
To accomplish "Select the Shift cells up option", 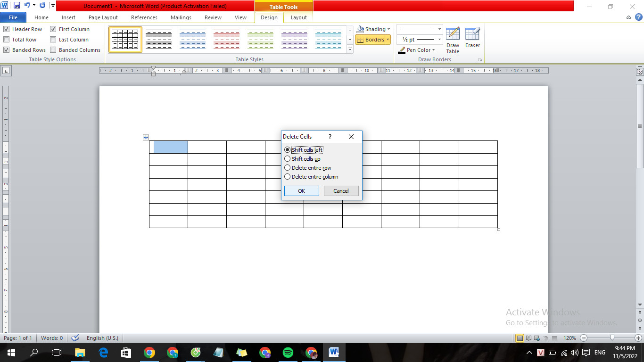I will point(288,159).
